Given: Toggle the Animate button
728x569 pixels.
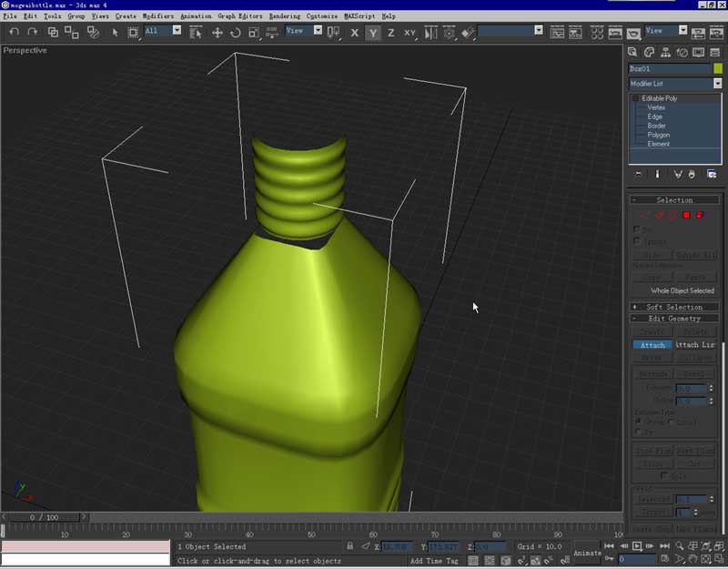Looking at the screenshot, I should (587, 553).
